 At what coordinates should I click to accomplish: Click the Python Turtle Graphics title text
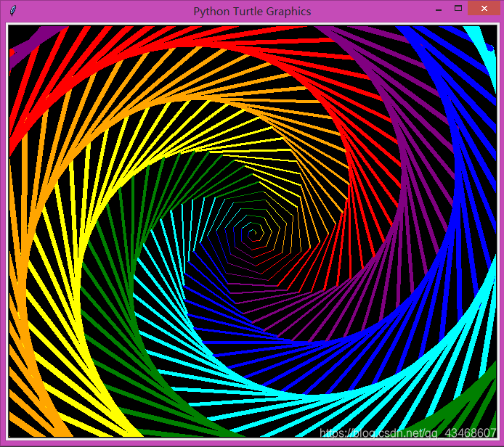(252, 12)
